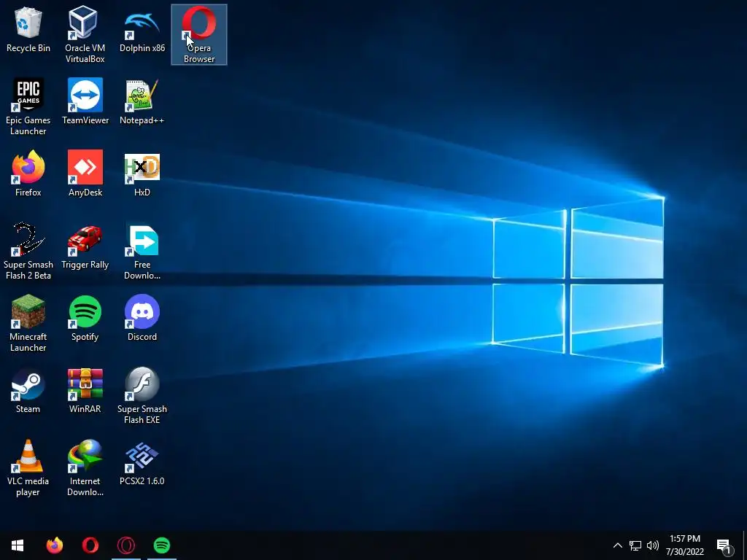Select the Discord shortcut
The width and height of the screenshot is (747, 560).
pyautogui.click(x=142, y=319)
